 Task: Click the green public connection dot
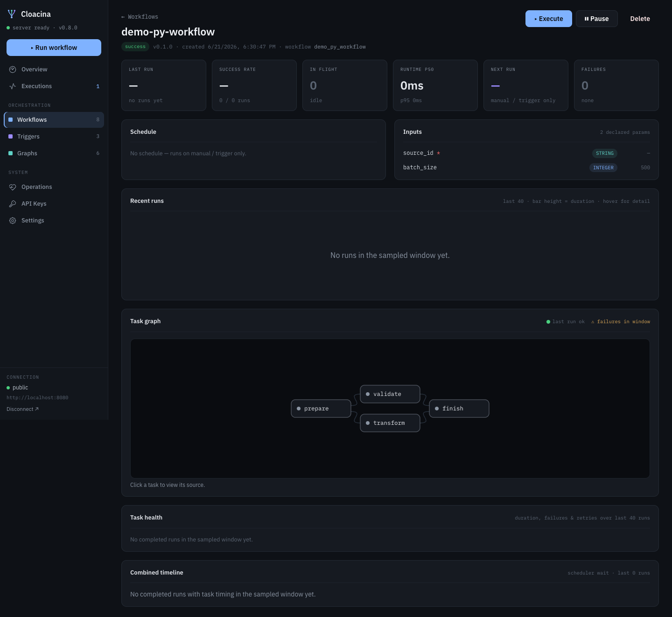8,388
